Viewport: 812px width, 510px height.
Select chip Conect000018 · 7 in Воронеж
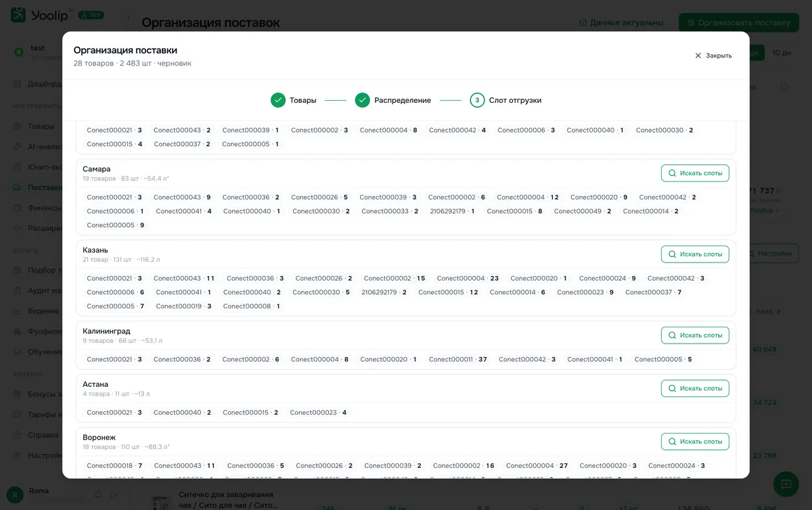tap(114, 466)
